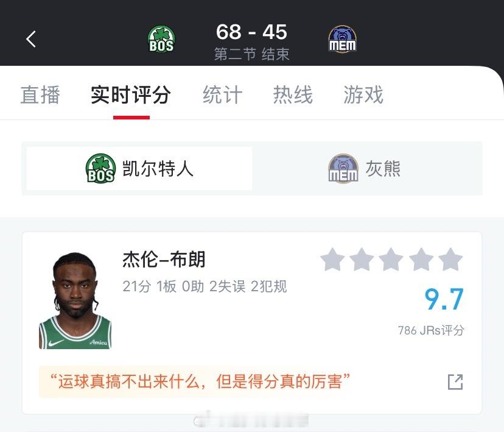Give five stars to 杰伦-布朗
Screen dimensions: 504x432
[x=450, y=260]
